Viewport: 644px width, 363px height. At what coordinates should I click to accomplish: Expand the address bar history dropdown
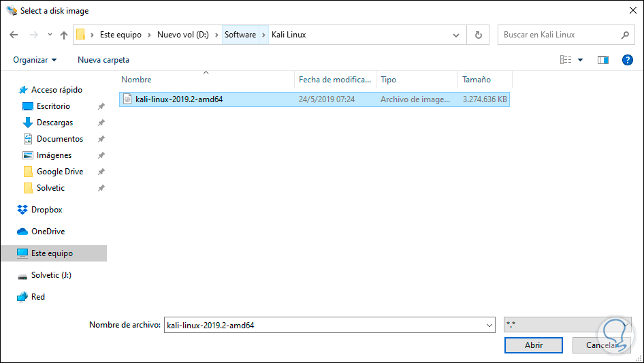click(456, 35)
